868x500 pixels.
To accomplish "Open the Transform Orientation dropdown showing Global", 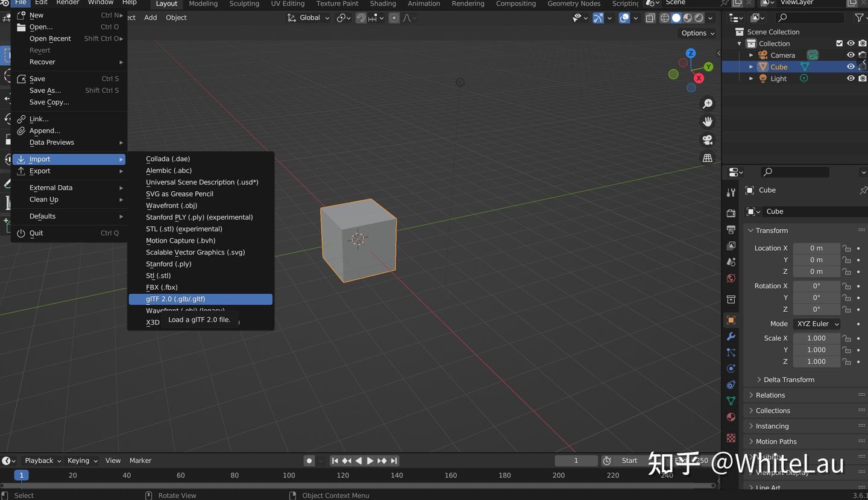I will [308, 17].
